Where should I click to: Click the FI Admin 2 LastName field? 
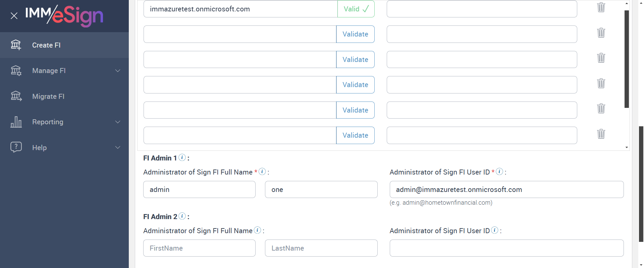(x=321, y=248)
